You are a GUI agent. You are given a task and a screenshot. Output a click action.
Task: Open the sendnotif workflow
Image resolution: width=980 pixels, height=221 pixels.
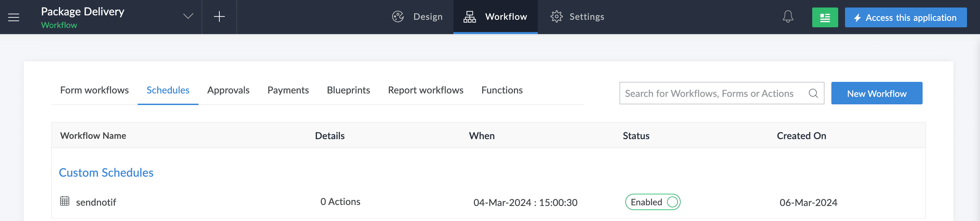96,202
